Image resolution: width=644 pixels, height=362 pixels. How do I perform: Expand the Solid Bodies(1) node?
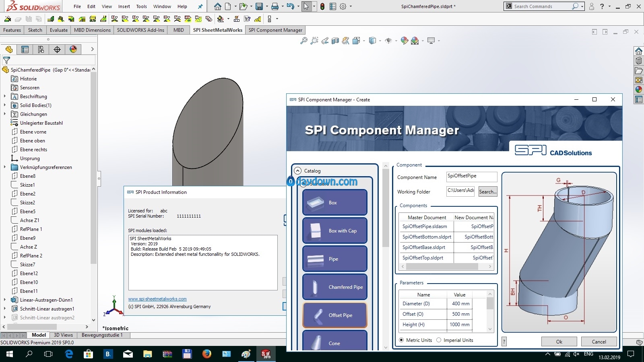pos(5,105)
